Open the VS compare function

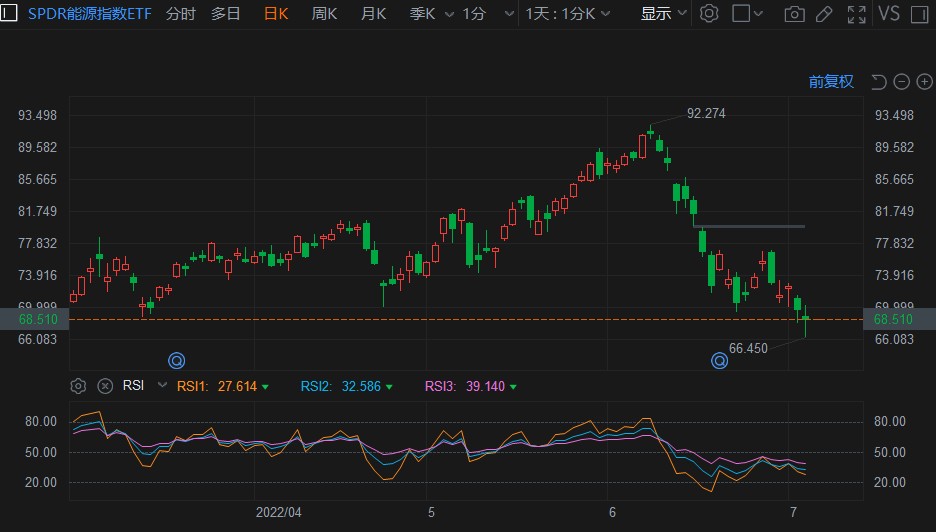click(889, 14)
